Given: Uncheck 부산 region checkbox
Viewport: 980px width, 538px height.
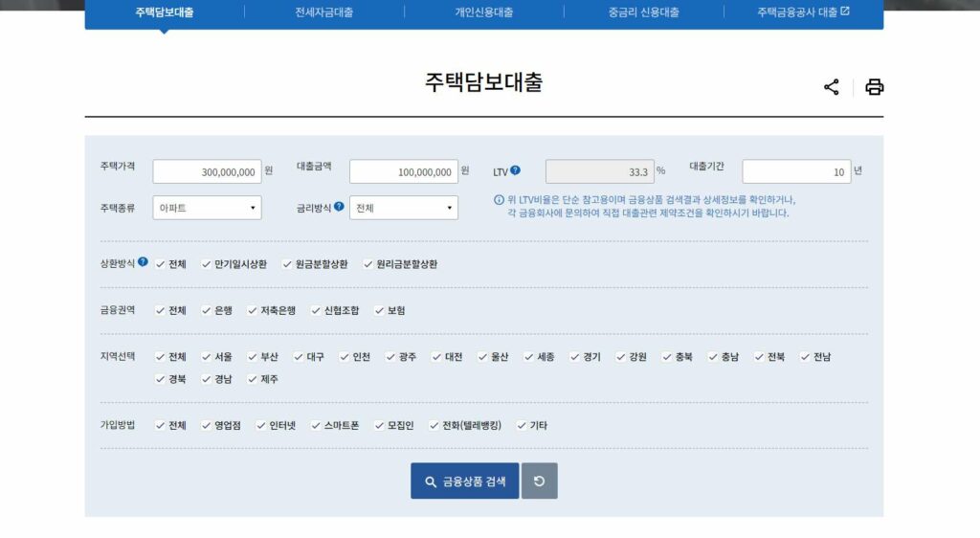Looking at the screenshot, I should point(253,357).
